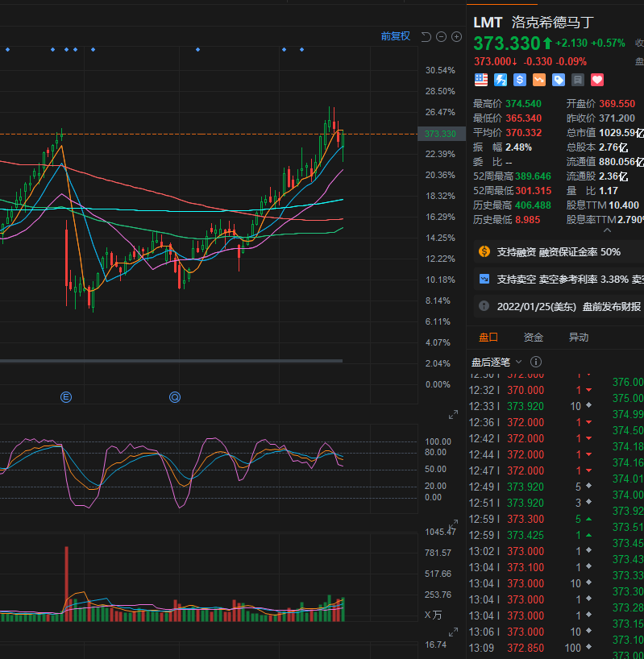Click the tall red volume spike bar
This screenshot has width=644, height=659.
tap(66, 584)
